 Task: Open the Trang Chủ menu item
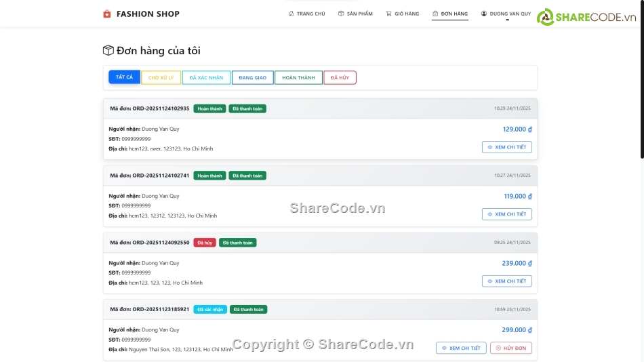point(307,14)
